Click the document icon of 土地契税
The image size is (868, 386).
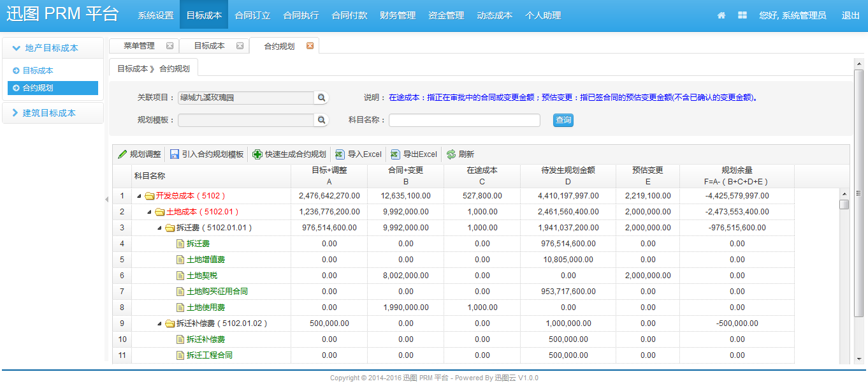point(180,276)
